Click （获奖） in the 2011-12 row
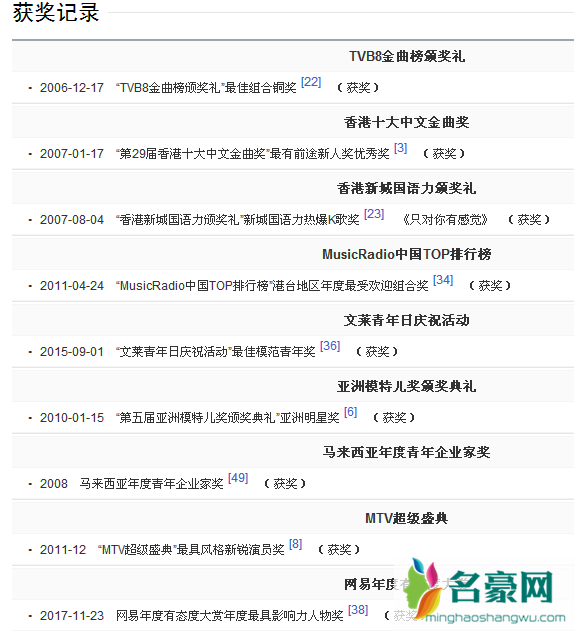The image size is (574, 631). tap(339, 550)
